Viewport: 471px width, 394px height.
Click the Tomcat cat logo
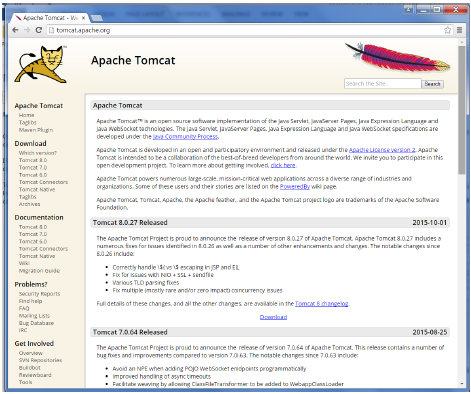click(x=41, y=64)
